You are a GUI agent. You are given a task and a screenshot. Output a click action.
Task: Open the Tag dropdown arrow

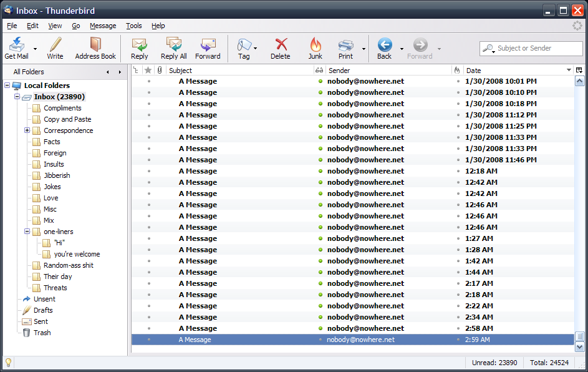256,49
